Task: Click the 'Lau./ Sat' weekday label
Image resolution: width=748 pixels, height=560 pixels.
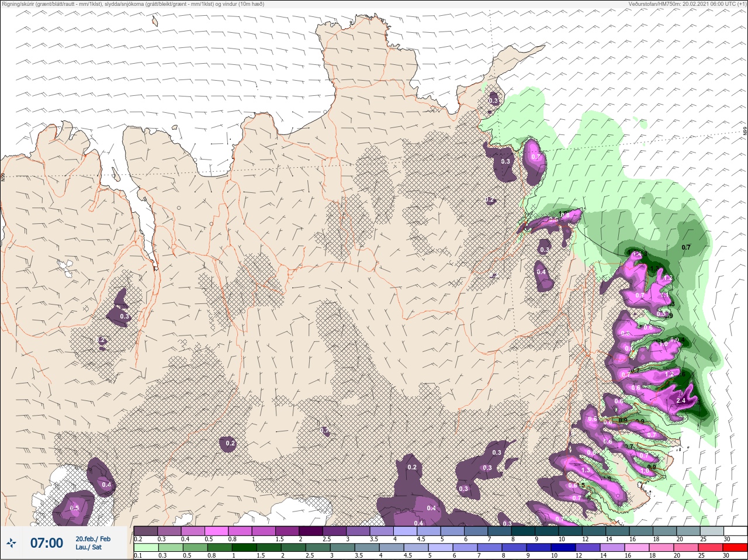Action: tap(88, 548)
